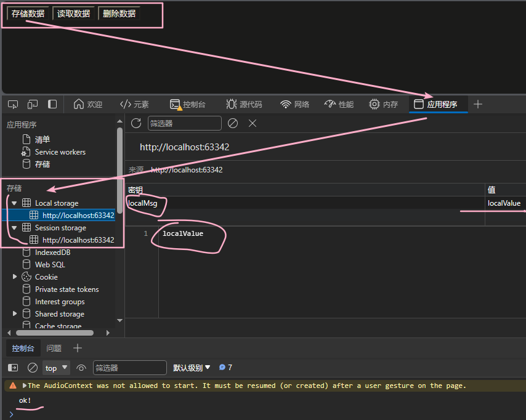Refresh the storage view
Viewport: 526px width, 420px height.
pos(136,123)
